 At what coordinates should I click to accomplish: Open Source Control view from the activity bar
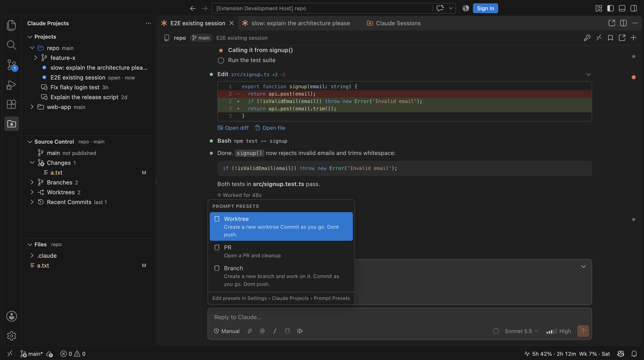click(x=12, y=65)
